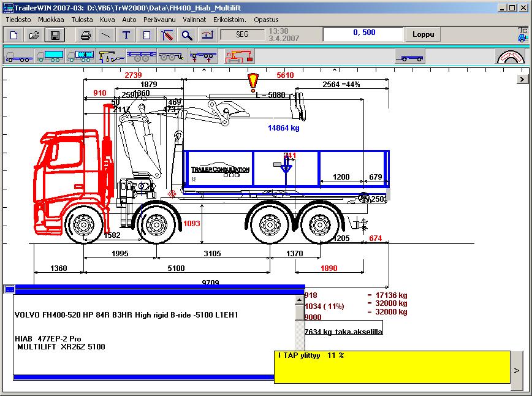Click the red pencil erase tool
Viewport: 532px width, 396px height.
167,35
